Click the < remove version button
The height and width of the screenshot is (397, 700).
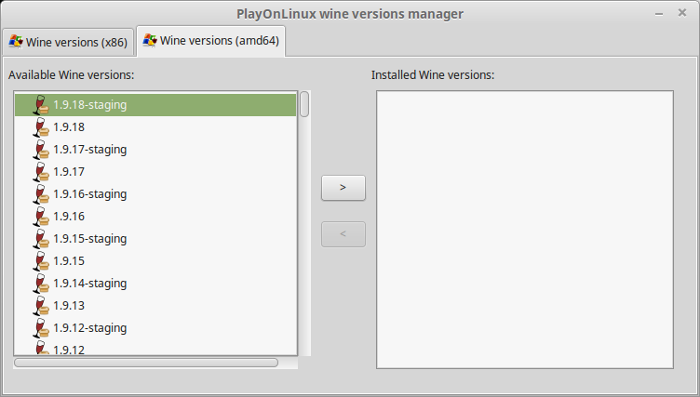(x=343, y=234)
